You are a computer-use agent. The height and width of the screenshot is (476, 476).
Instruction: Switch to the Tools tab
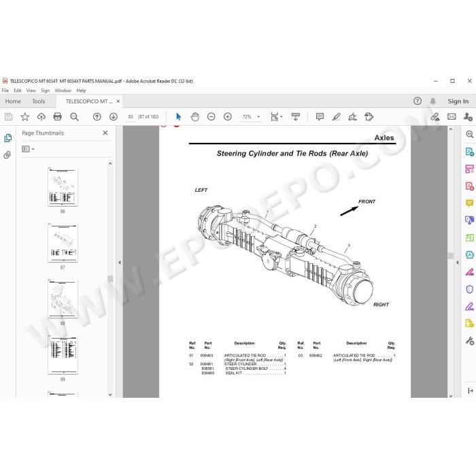pos(39,101)
